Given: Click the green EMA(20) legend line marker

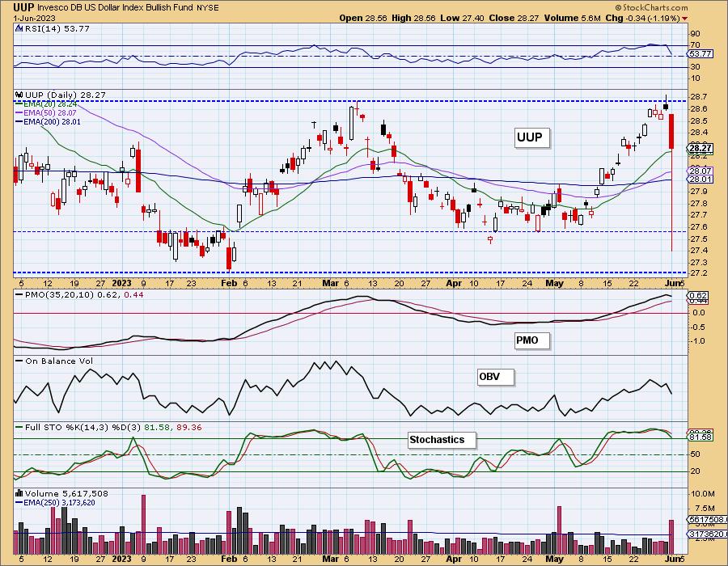Looking at the screenshot, I should 19,104.
